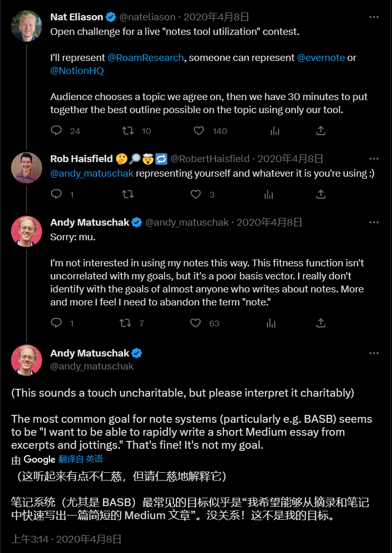This screenshot has height=553, width=392.
Task: Open more menu on the main Andy Matuschak tweet
Action: (x=374, y=353)
